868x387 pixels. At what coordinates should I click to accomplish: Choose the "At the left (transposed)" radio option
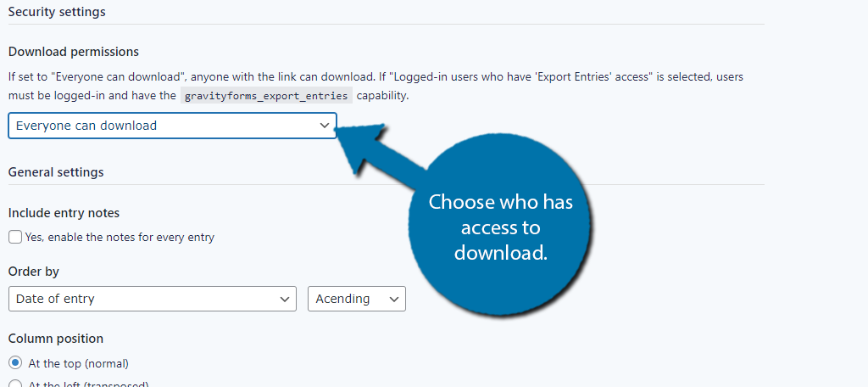click(15, 384)
